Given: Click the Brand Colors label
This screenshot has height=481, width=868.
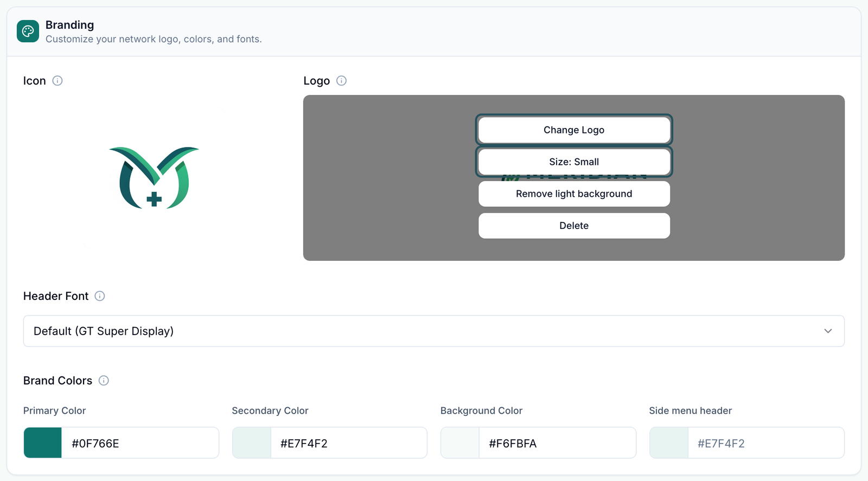Looking at the screenshot, I should [58, 381].
